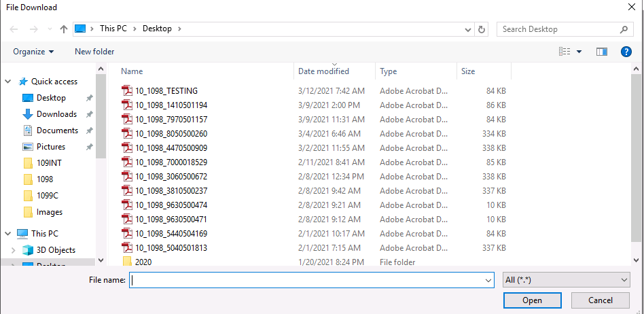Sort files by Name column
This screenshot has height=314, width=644.
click(132, 71)
